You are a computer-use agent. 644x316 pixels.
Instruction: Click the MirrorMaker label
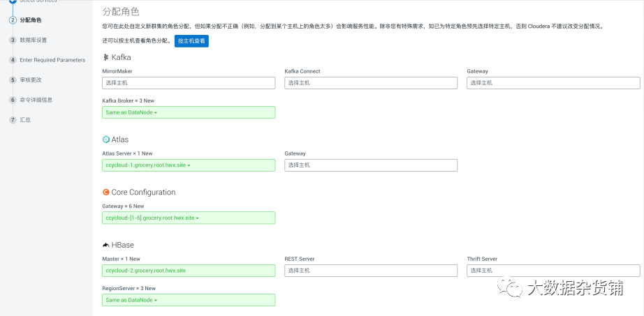click(x=117, y=71)
